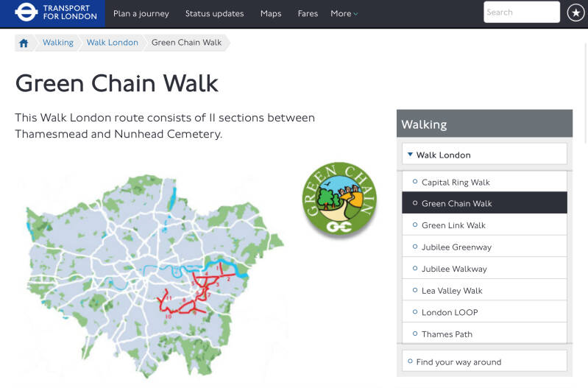Open favourites via the star icon
588x388 pixels.
pyautogui.click(x=575, y=13)
